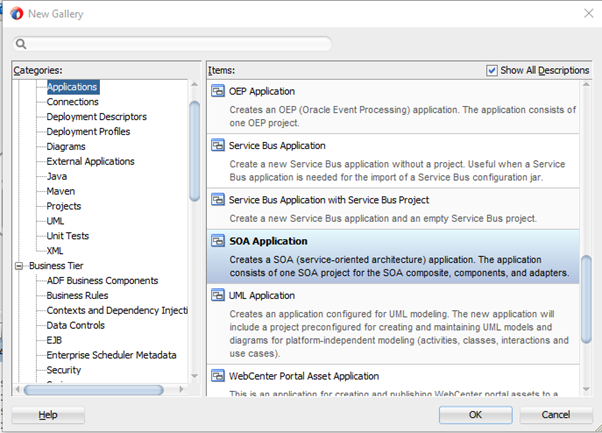602x433 pixels.
Task: Select the OEP Application title
Action: point(262,91)
